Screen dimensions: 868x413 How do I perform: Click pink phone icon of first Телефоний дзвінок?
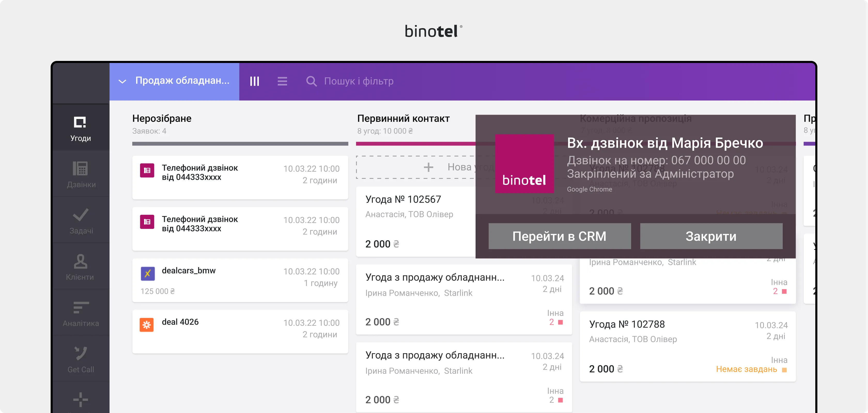147,171
